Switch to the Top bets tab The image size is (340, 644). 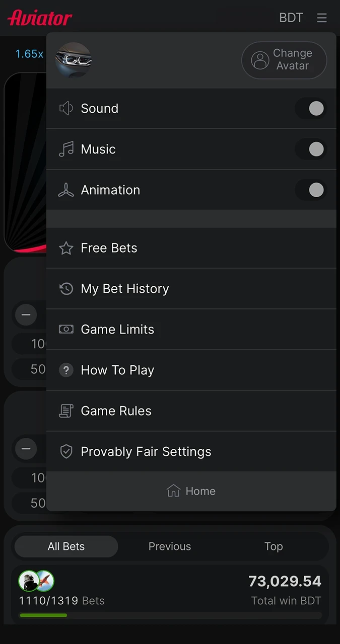pos(274,546)
